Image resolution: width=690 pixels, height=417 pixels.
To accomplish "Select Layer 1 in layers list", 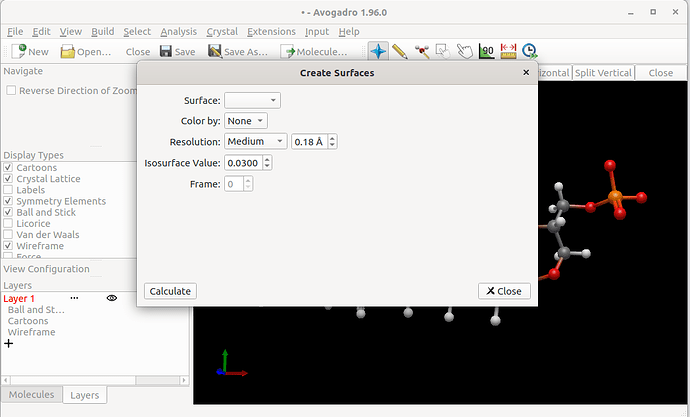I will point(19,299).
